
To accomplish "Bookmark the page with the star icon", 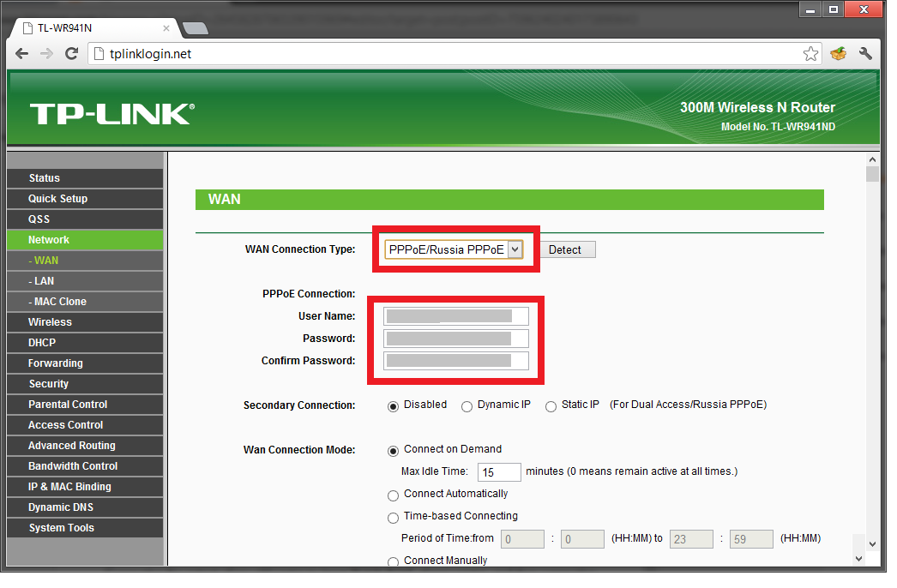I will click(810, 54).
